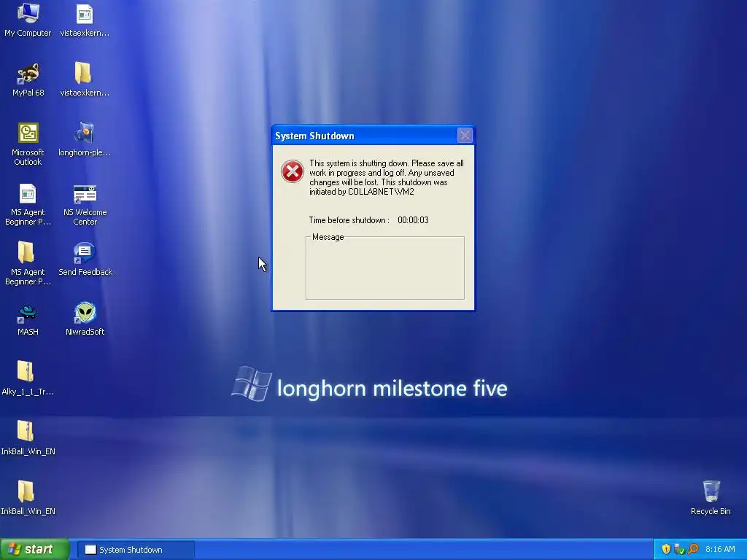This screenshot has height=560, width=747.
Task: Launch Microsoft Outlook from the desktop
Action: coord(28,144)
